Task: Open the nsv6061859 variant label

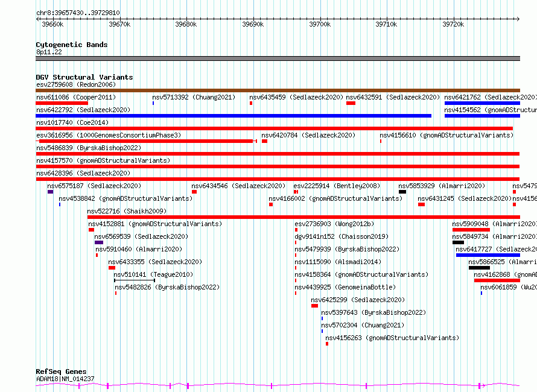Action: pos(509,287)
